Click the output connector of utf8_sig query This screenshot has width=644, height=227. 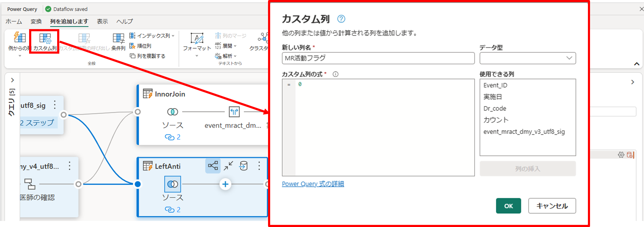(x=64, y=115)
